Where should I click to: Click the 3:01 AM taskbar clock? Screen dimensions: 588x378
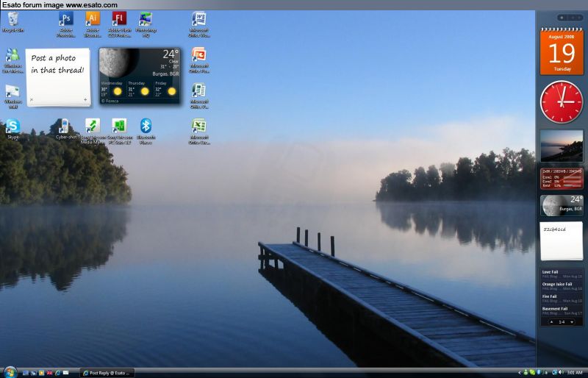[575, 373]
